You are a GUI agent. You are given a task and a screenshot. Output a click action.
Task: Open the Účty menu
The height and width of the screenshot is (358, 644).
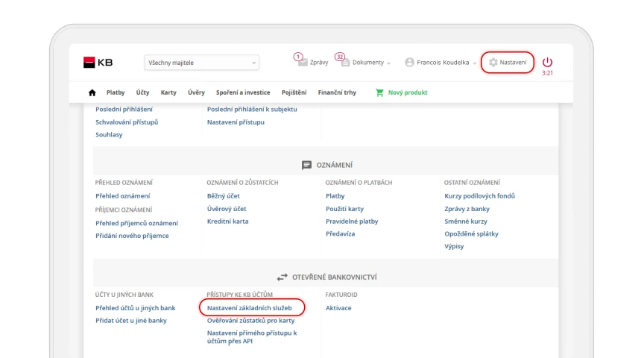(142, 92)
